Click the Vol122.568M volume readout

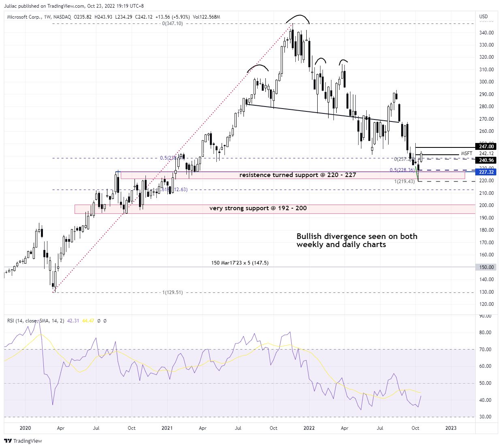tap(206, 17)
